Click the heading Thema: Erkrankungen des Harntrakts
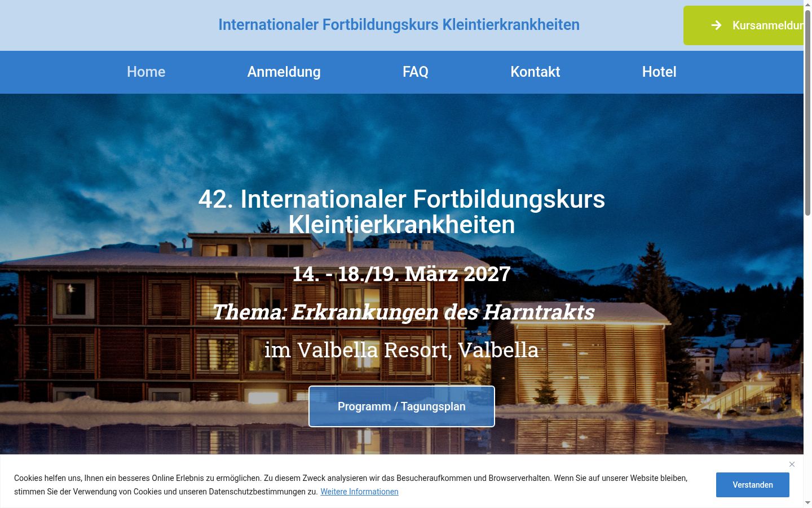The width and height of the screenshot is (812, 508). click(x=403, y=312)
